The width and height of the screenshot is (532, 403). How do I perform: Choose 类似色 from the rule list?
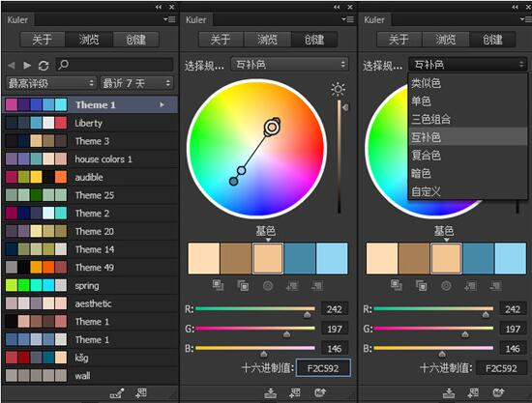[x=468, y=83]
